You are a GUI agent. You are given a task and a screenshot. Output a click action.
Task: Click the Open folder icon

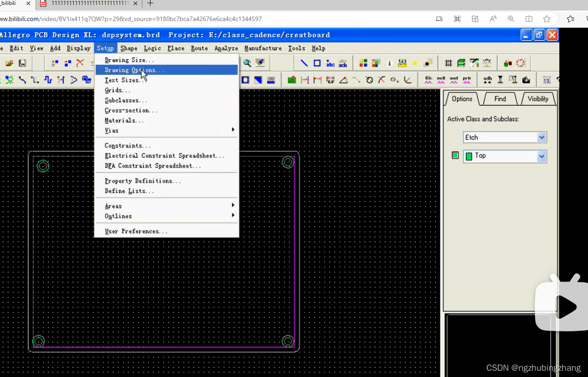[x=9, y=63]
